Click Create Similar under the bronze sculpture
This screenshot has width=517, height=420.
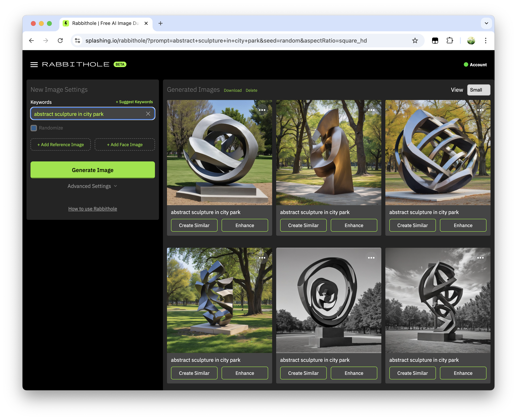coord(303,225)
